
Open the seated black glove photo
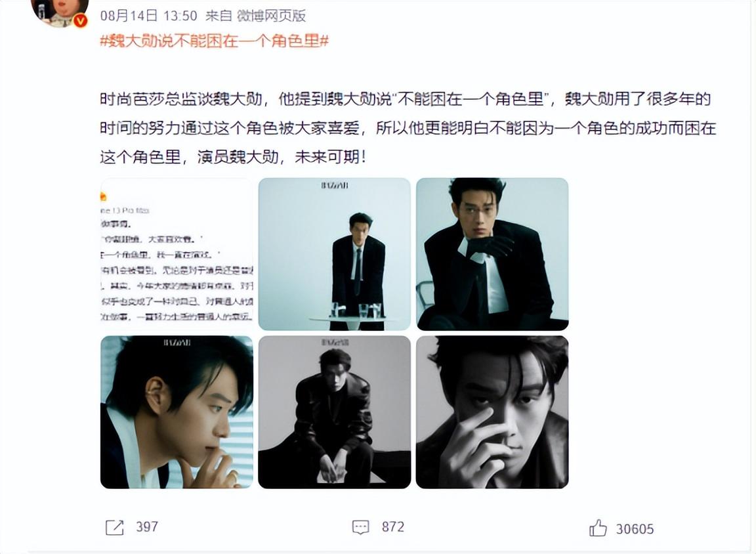tap(492, 254)
